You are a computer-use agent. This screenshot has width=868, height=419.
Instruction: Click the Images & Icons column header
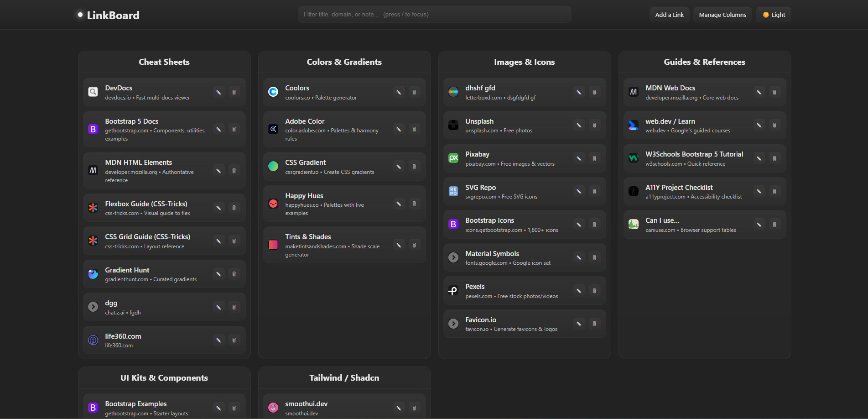[x=525, y=62]
